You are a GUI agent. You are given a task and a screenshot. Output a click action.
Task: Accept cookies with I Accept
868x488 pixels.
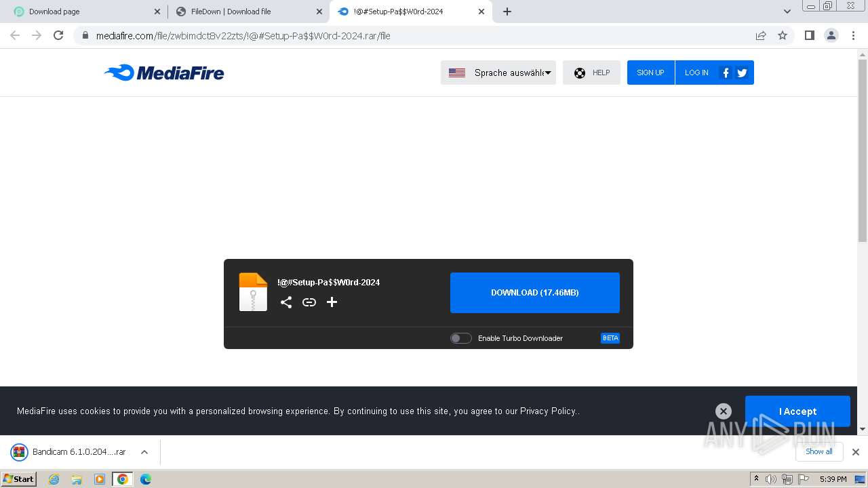tap(797, 411)
